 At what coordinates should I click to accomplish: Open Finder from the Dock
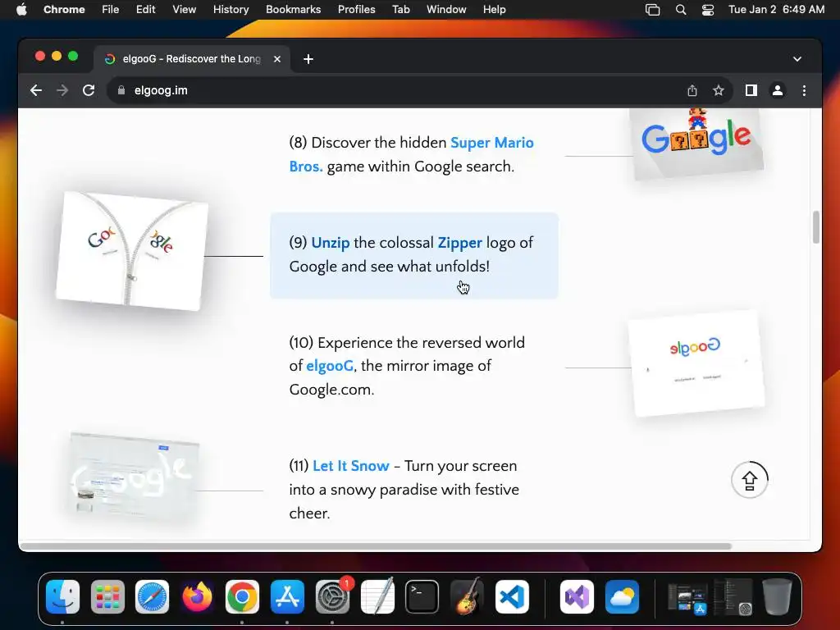tap(62, 597)
